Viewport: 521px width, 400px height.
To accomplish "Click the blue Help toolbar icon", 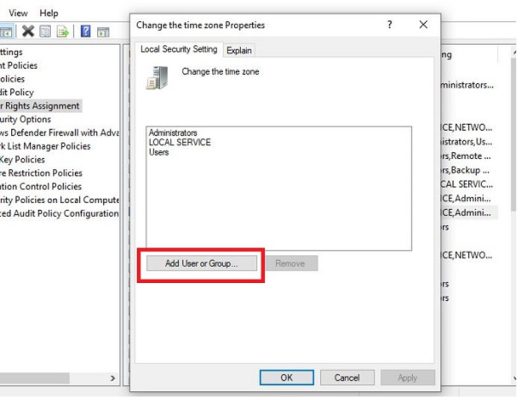I will click(x=86, y=31).
